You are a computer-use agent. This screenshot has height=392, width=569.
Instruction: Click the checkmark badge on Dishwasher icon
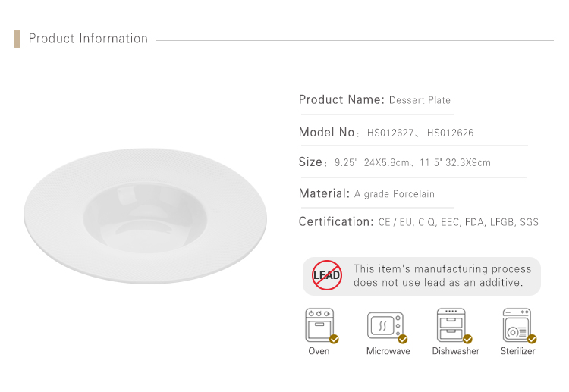click(468, 339)
